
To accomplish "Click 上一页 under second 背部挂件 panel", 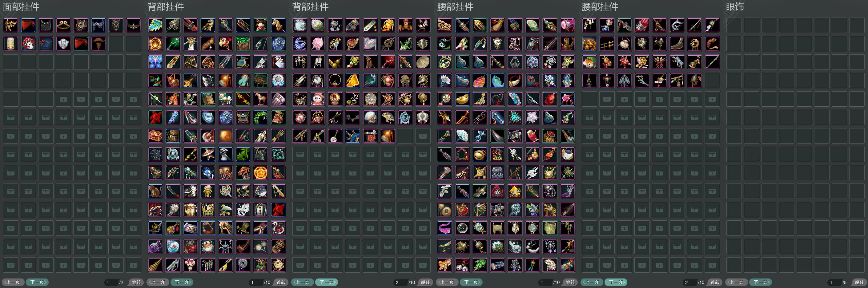I will 303,282.
